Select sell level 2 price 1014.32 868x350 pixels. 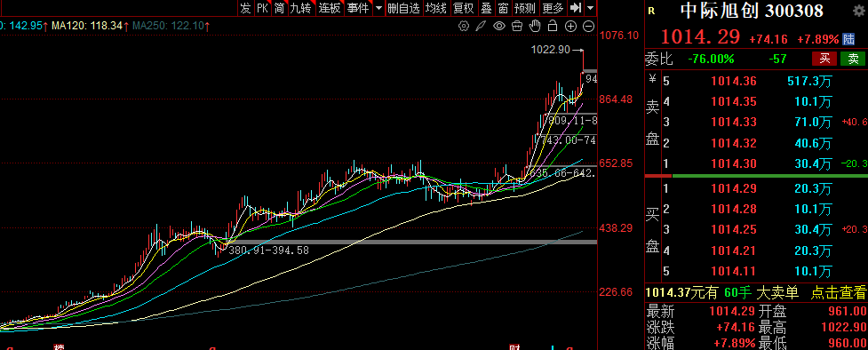coord(734,143)
